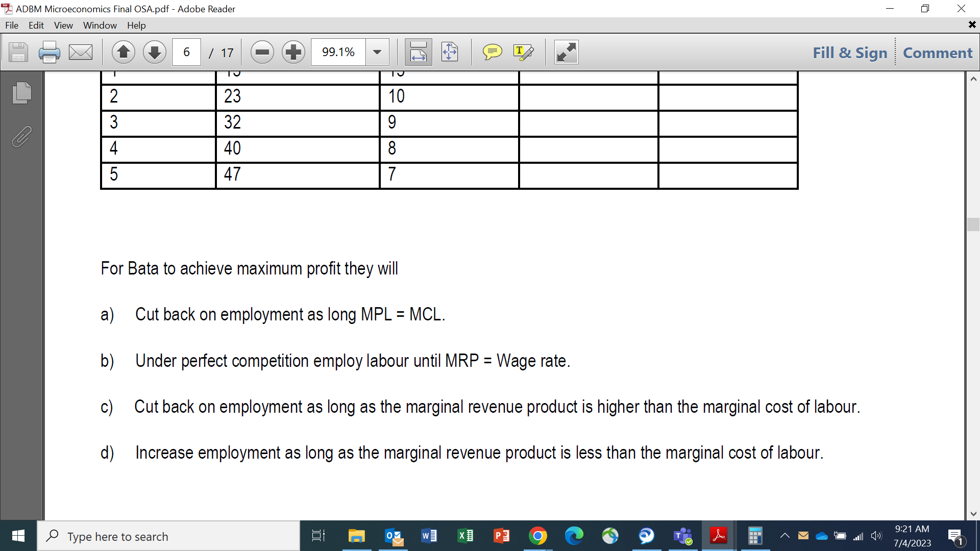
Task: Email the document as attachment
Action: pos(80,52)
